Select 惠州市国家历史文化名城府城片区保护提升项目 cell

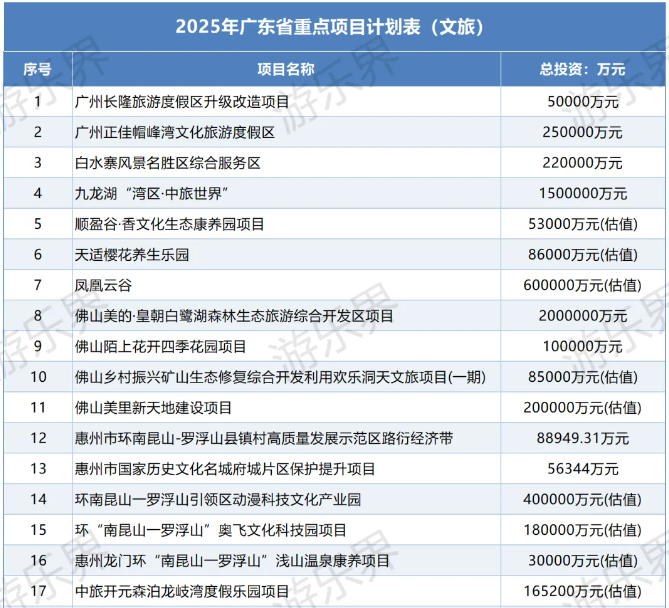click(x=286, y=469)
